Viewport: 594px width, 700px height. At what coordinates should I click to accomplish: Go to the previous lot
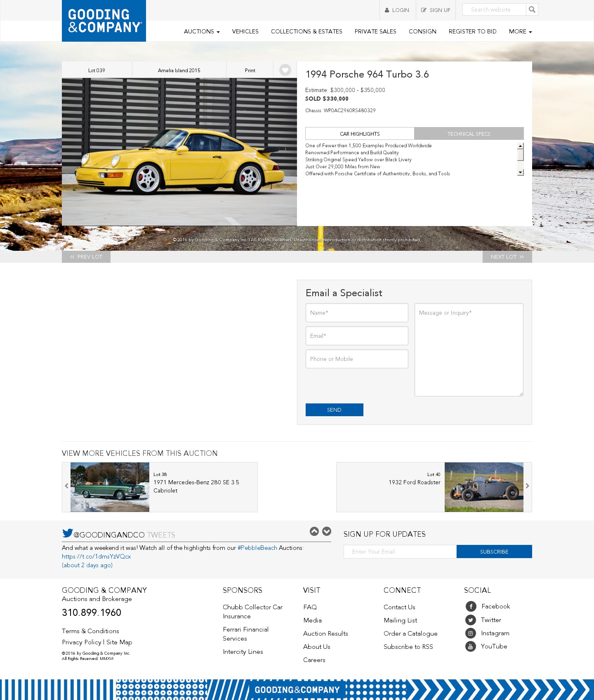(x=86, y=257)
